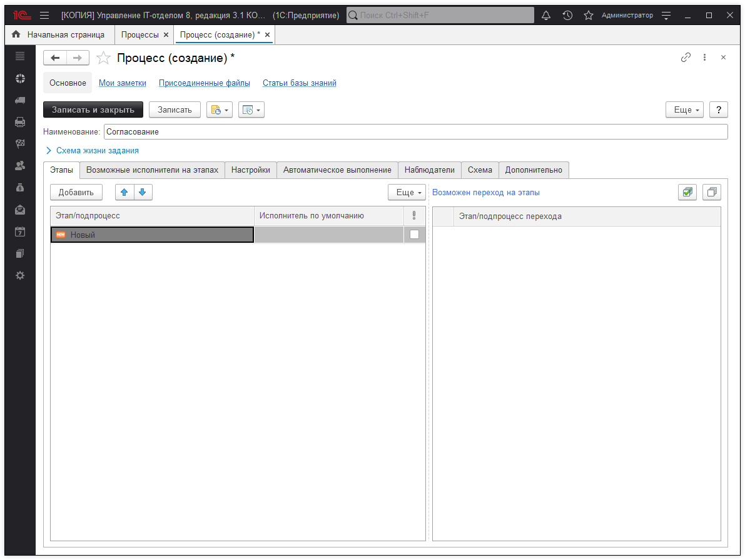Screen dimensions: 745x560
Task: Click the notifications bell icon
Action: pyautogui.click(x=546, y=16)
